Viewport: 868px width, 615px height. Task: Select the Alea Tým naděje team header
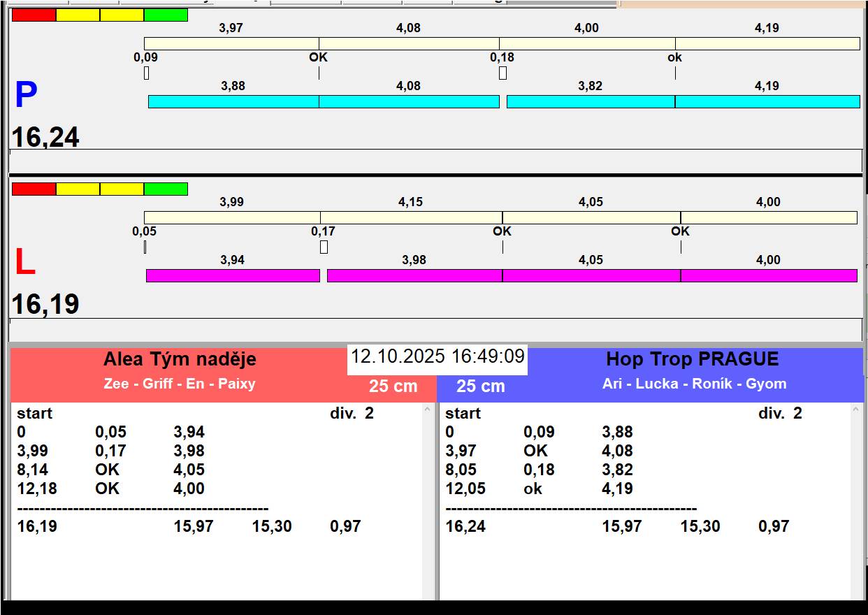coord(180,360)
